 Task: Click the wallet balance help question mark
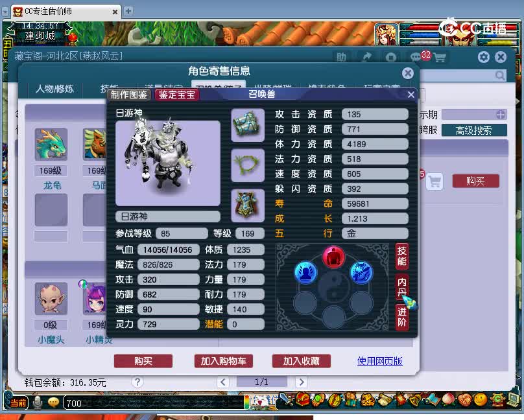(x=137, y=382)
